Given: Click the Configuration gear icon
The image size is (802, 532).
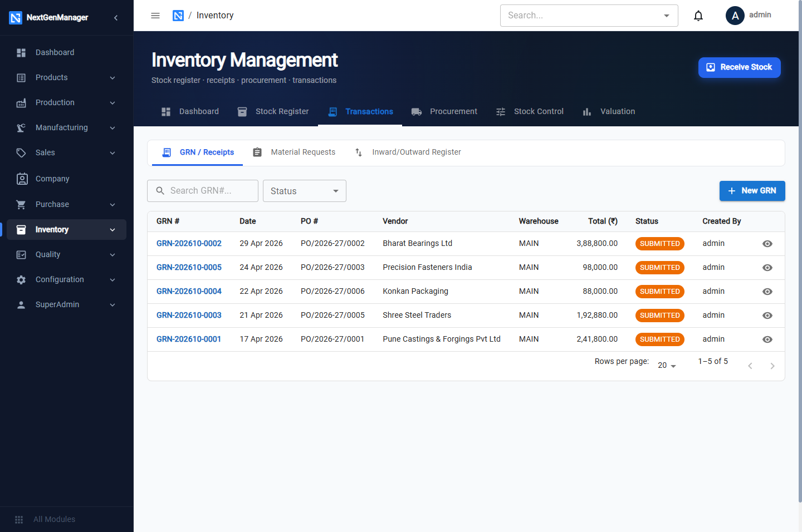Looking at the screenshot, I should 21,279.
